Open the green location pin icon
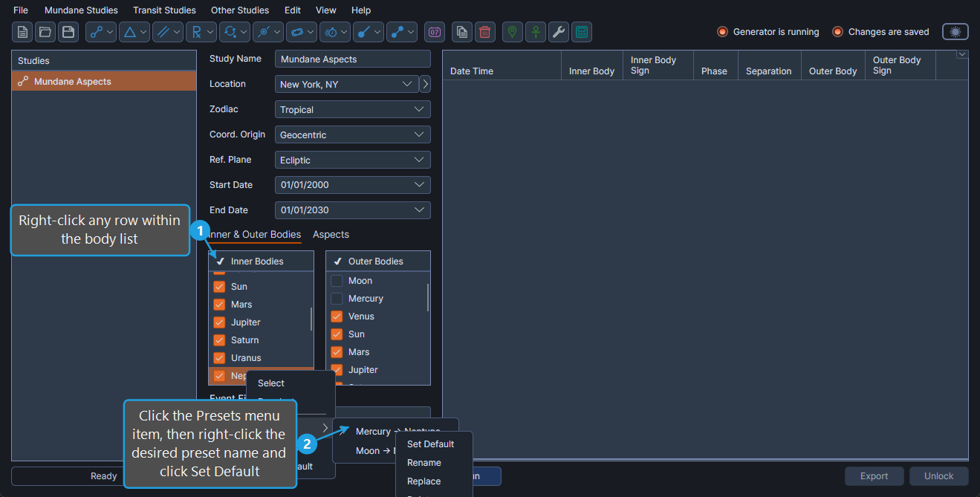Viewport: 980px width, 497px height. pyautogui.click(x=513, y=32)
